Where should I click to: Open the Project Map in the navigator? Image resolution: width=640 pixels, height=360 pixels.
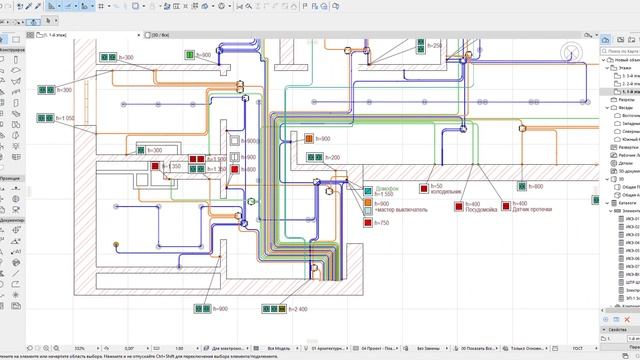pos(606,40)
